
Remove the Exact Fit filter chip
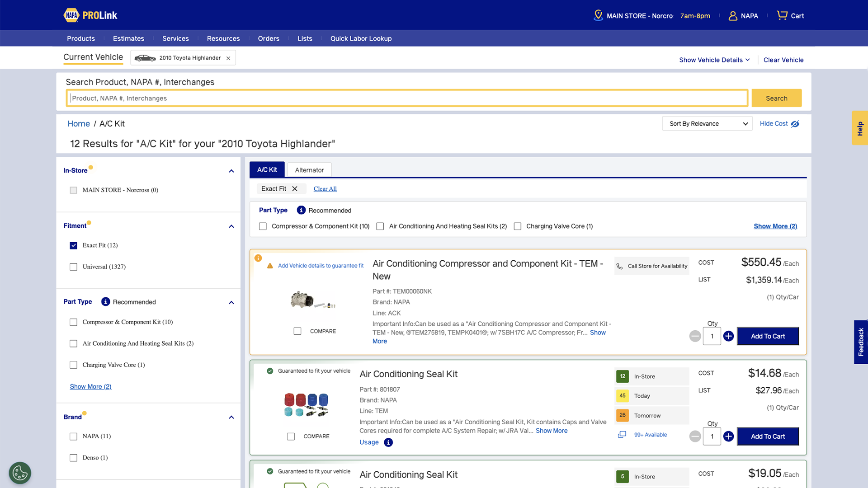(x=295, y=189)
